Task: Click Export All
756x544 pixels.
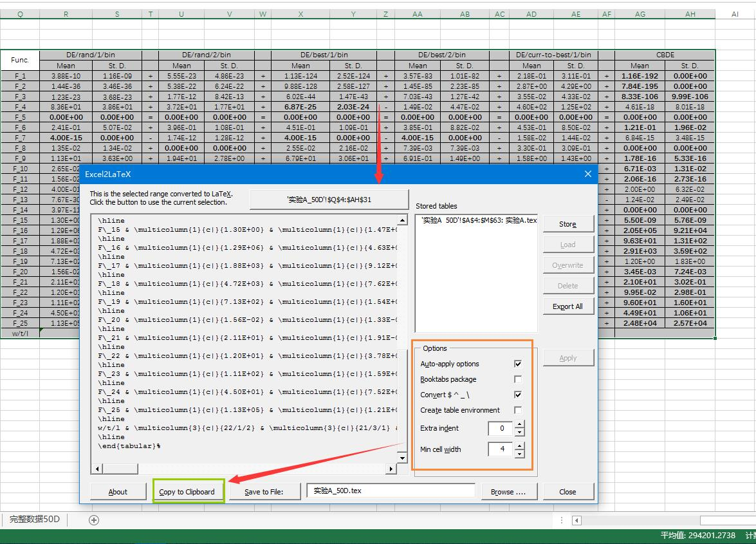Action: tap(568, 306)
